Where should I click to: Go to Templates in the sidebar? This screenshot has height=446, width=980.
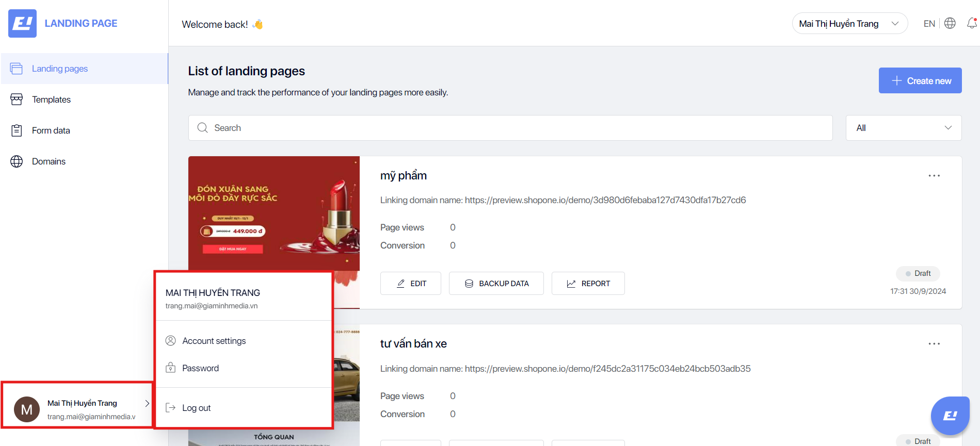(51, 100)
